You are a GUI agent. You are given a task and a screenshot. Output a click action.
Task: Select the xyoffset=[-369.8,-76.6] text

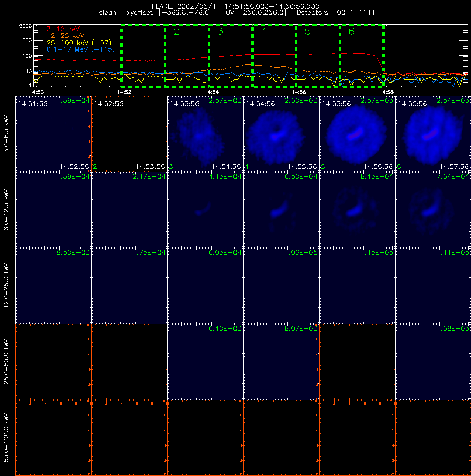[x=169, y=13]
